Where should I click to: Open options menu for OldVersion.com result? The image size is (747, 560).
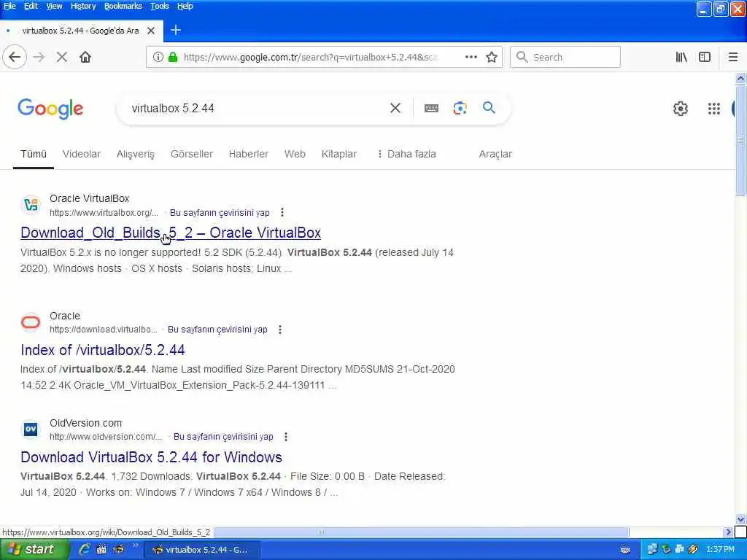tap(286, 437)
